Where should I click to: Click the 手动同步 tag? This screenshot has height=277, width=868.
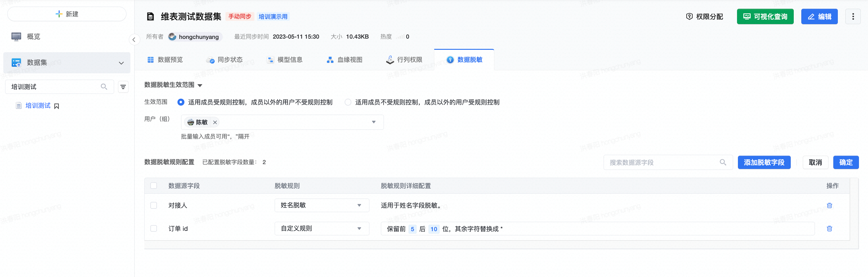pos(240,17)
